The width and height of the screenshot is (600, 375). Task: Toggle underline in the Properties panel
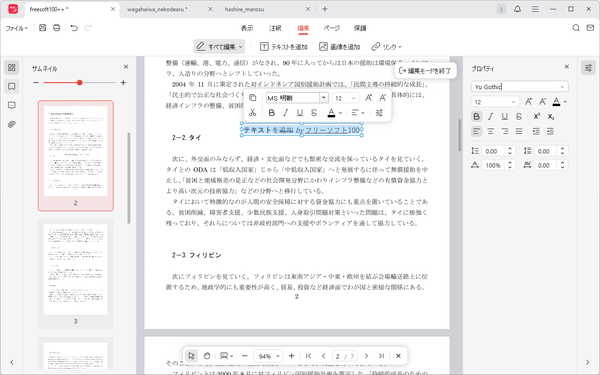click(x=505, y=116)
